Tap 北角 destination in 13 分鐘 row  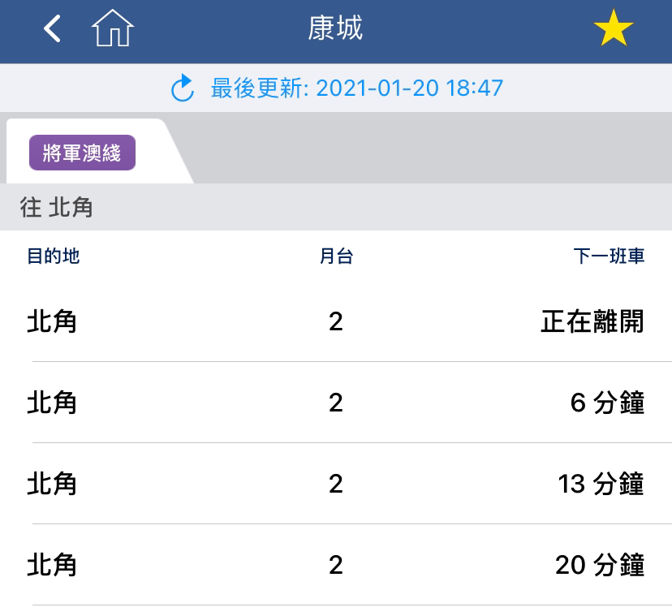click(x=52, y=484)
